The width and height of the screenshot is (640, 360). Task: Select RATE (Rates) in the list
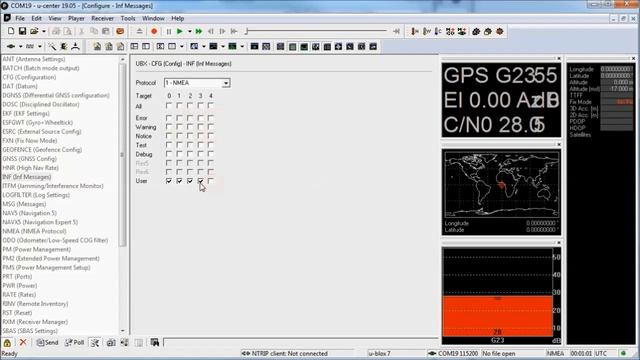point(19,295)
